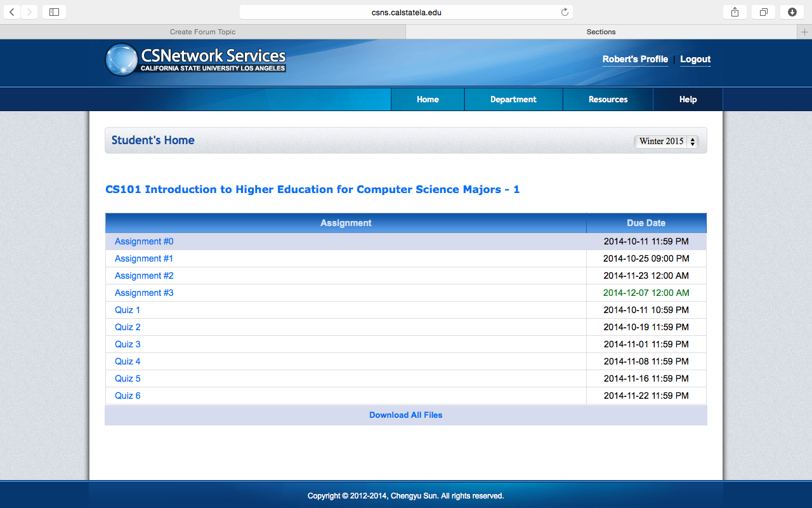Show all tabs overview icon

coord(764,12)
